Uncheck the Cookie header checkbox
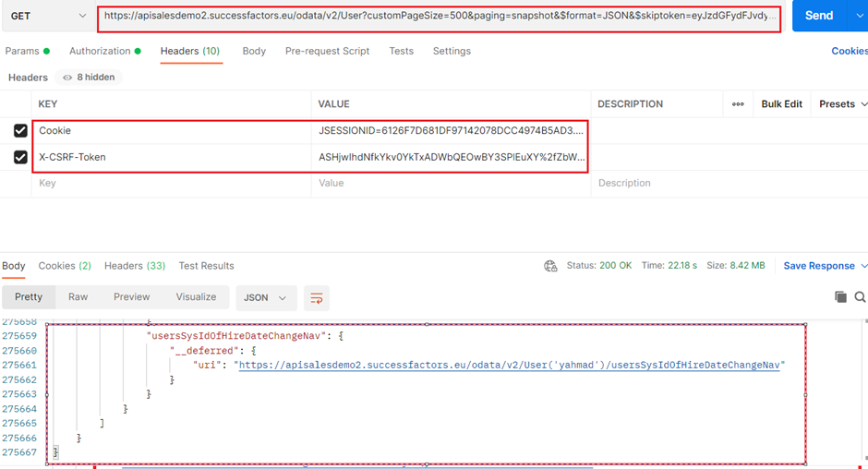This screenshot has height=469, width=868. click(x=20, y=131)
